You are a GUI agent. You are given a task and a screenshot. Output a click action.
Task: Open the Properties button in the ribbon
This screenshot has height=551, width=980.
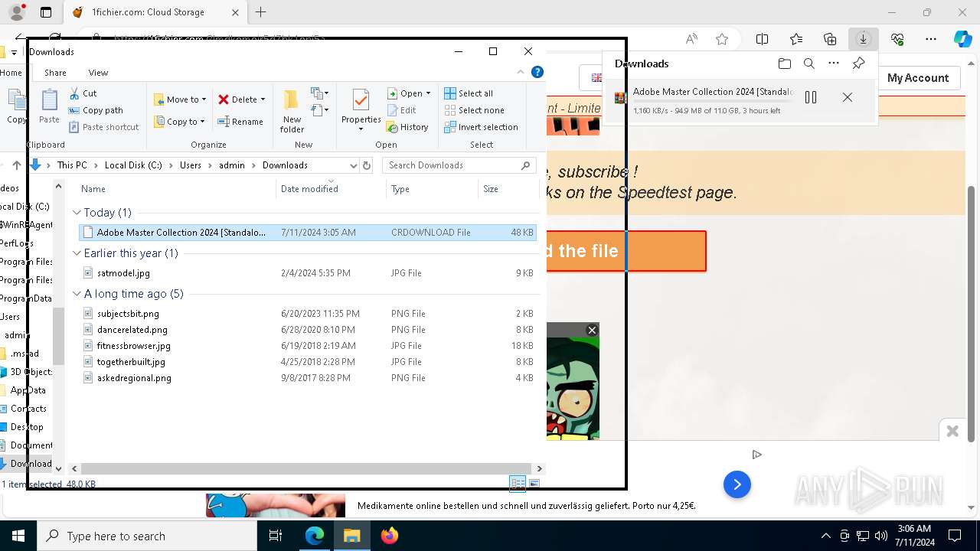click(361, 110)
